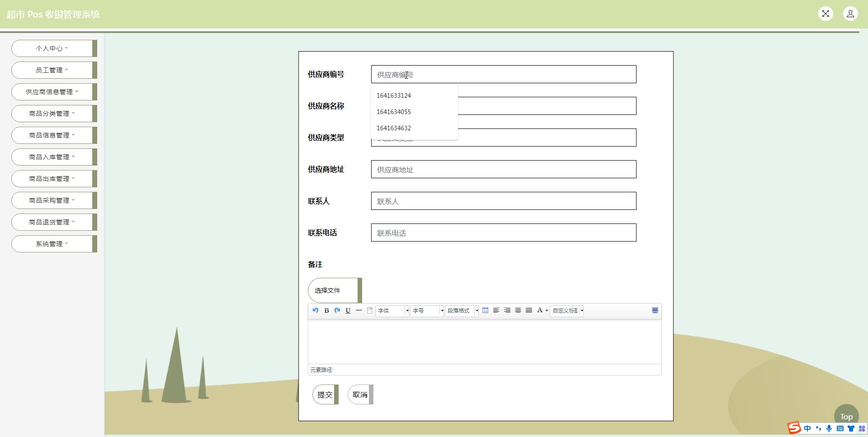Click the blank document icon in editor toolbar
This screenshot has width=868, height=437.
click(370, 310)
